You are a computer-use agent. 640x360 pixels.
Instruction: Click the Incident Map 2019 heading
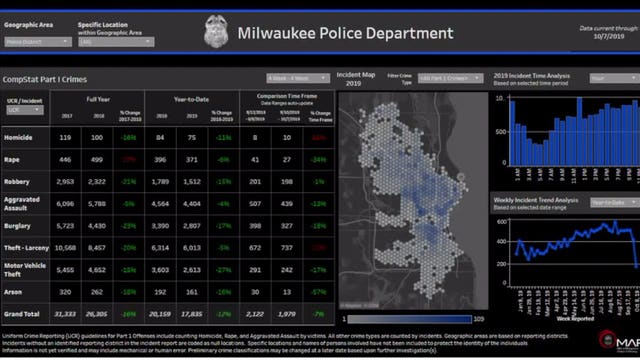point(356,79)
